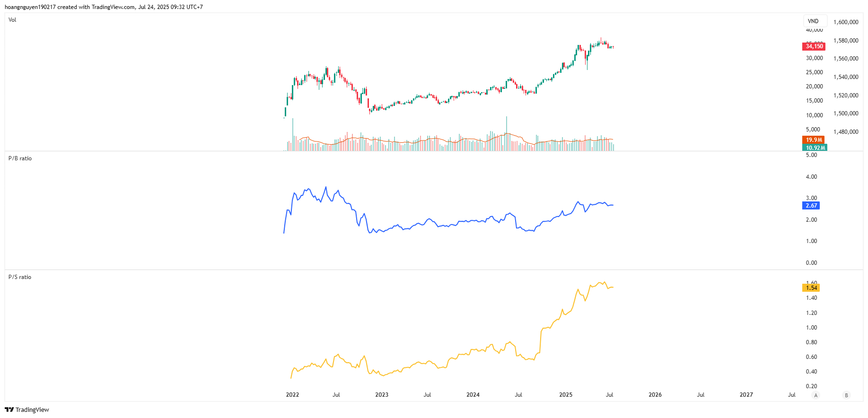868x418 pixels.
Task: Click the TradingView wordmark at bottom
Action: coord(32,409)
